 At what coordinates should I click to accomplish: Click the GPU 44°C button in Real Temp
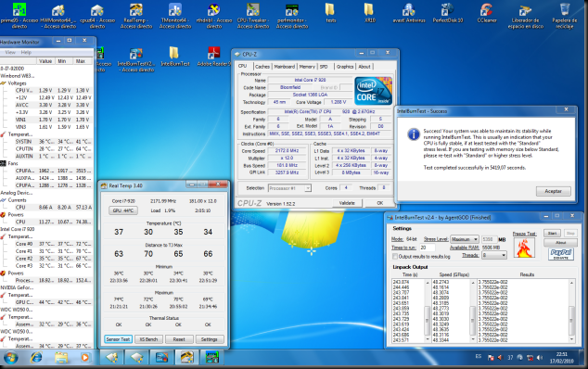pos(123,210)
